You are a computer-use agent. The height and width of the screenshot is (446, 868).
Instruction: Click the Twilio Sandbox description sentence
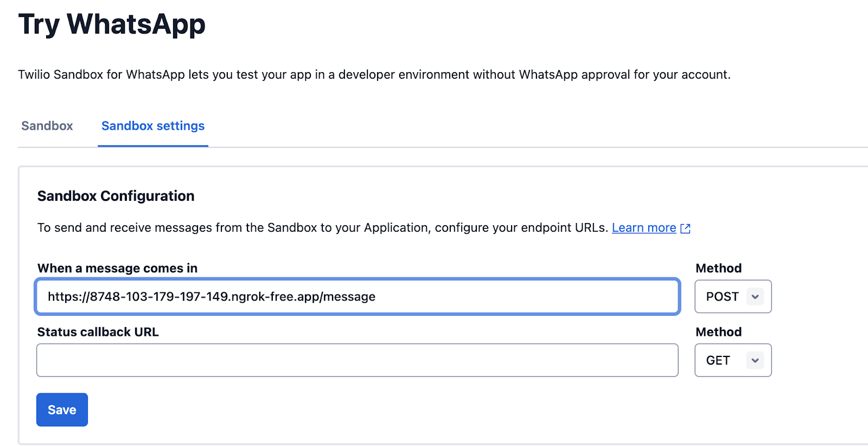pos(374,74)
